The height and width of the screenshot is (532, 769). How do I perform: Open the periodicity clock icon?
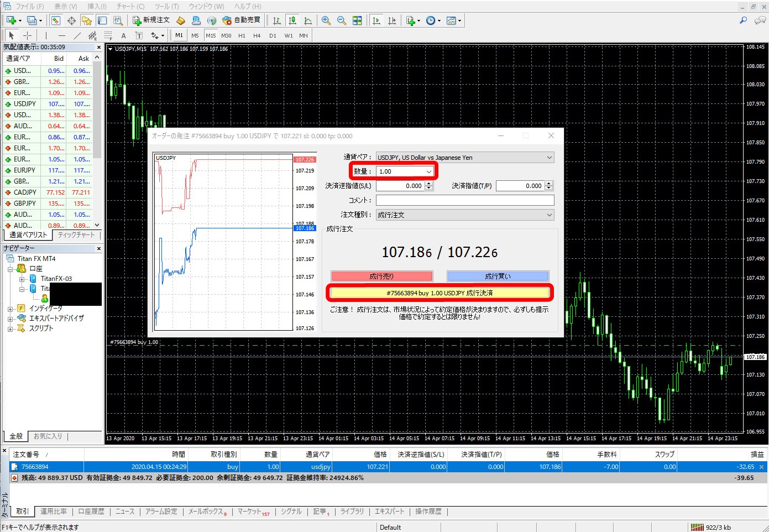pyautogui.click(x=431, y=20)
